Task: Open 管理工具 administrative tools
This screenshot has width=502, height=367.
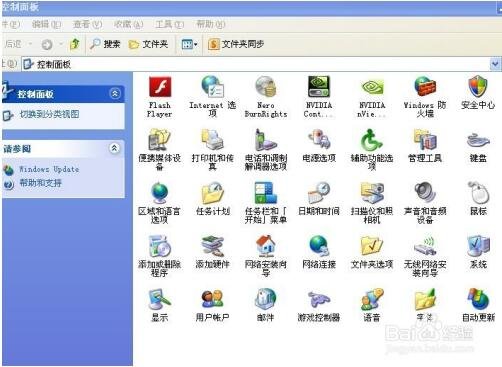Action: (425, 146)
